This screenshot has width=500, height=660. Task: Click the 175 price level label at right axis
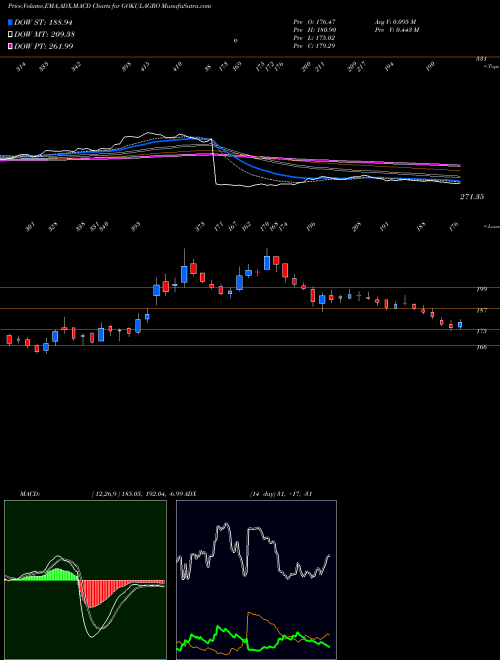click(481, 331)
